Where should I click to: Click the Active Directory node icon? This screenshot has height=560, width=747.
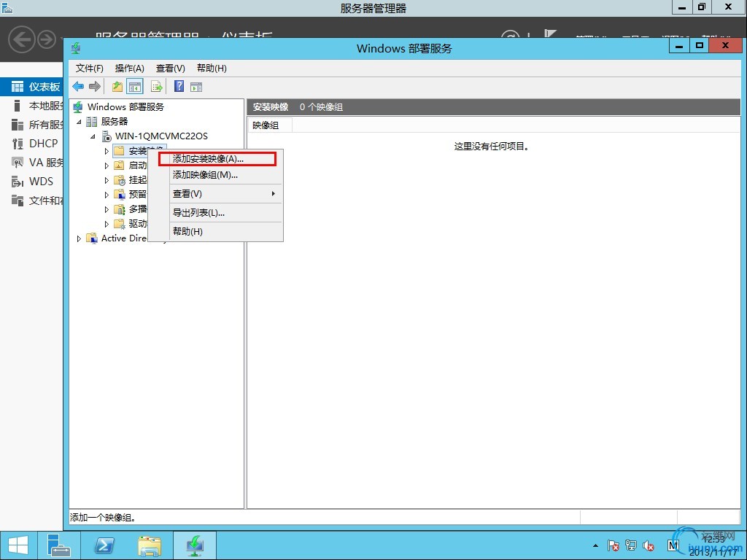click(x=92, y=238)
